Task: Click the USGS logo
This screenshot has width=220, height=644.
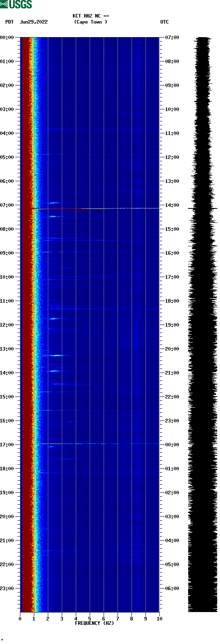Action: [x=16, y=4]
